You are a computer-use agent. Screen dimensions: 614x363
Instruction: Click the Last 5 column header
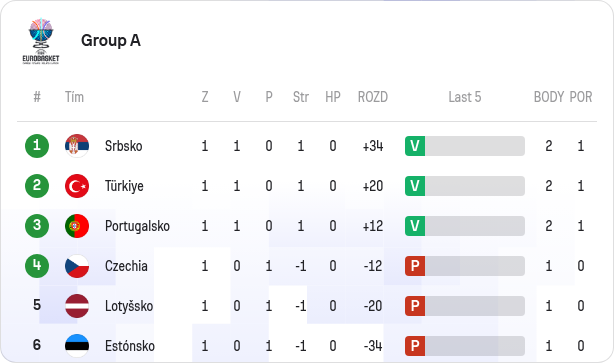(465, 97)
